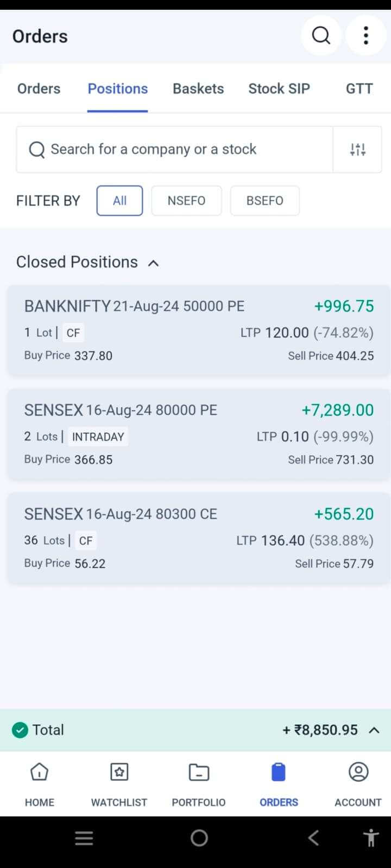Open the SENSEX 80300 CE position
The width and height of the screenshot is (391, 868).
point(199,538)
